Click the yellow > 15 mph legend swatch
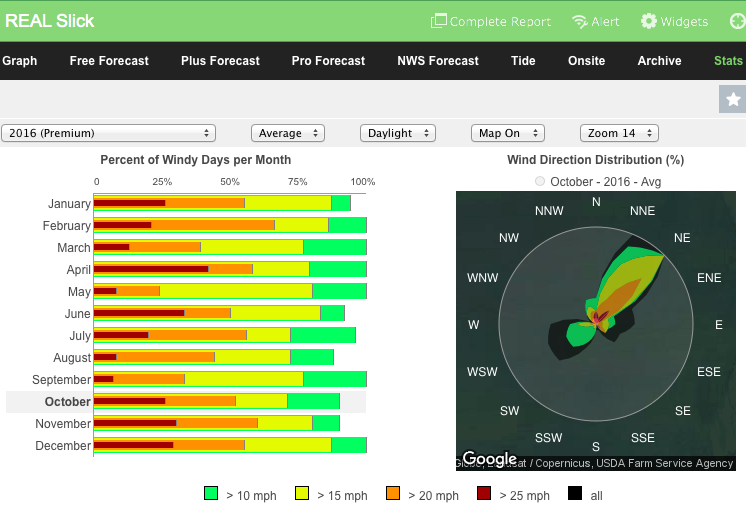This screenshot has width=746, height=514. coord(302,493)
